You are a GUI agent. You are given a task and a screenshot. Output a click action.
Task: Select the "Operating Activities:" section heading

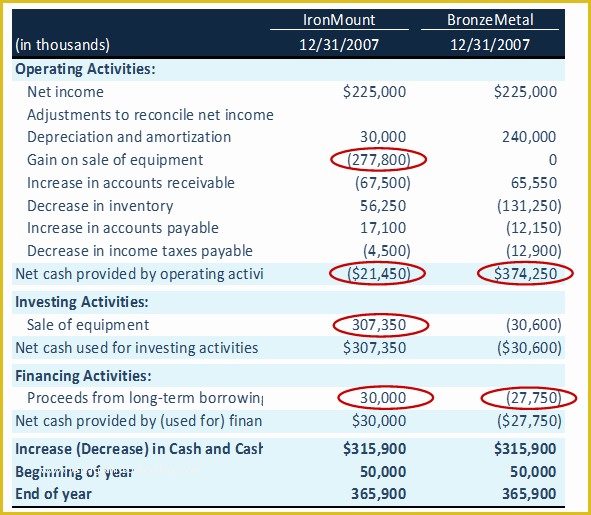coord(85,69)
